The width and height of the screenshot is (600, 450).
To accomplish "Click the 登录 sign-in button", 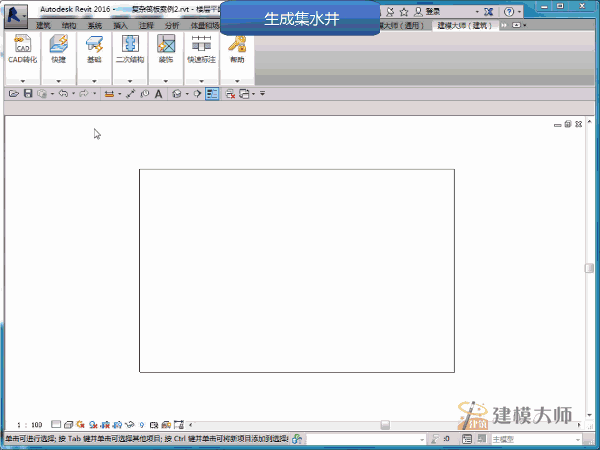I will pyautogui.click(x=428, y=12).
